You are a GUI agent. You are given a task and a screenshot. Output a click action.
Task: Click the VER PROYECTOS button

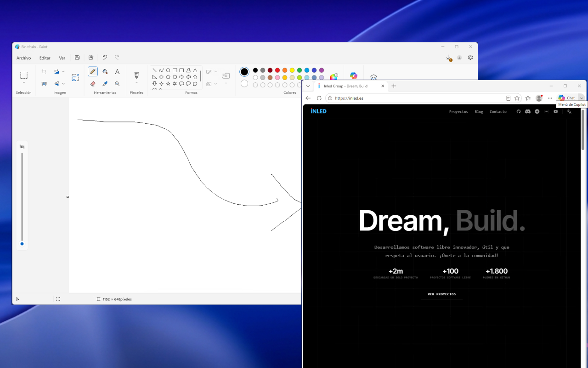tap(441, 294)
